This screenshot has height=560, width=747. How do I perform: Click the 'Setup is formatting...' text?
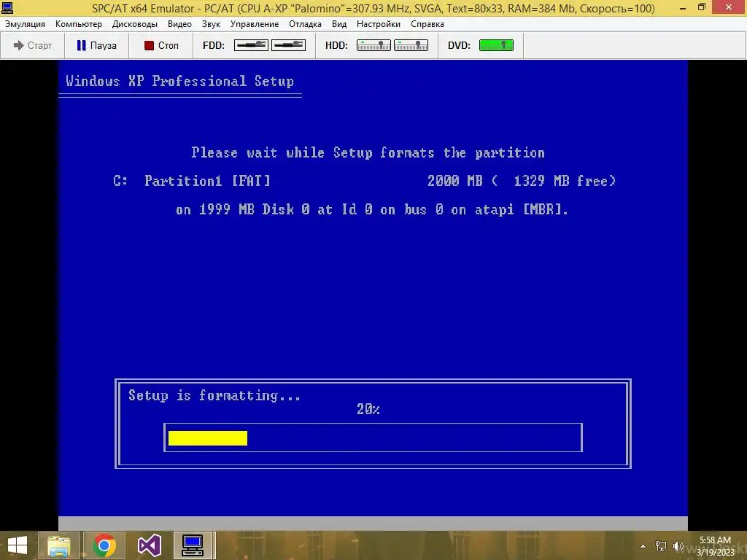tap(214, 395)
